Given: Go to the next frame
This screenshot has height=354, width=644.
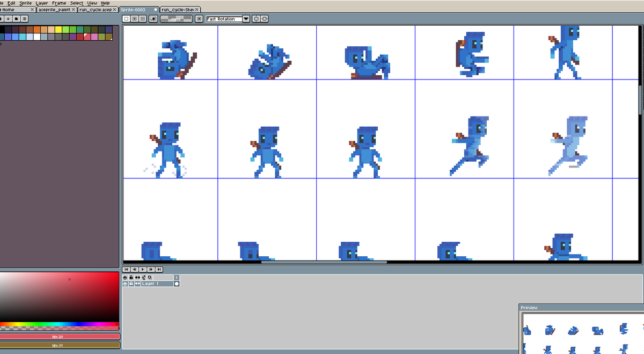Looking at the screenshot, I should pyautogui.click(x=151, y=269).
